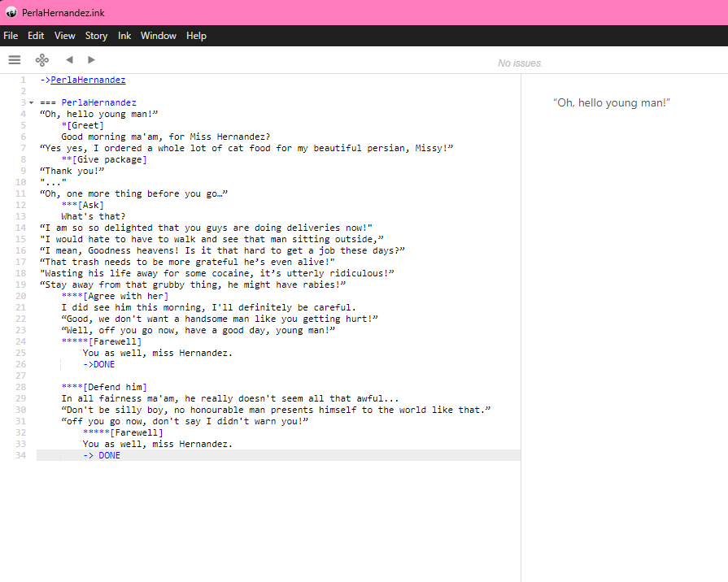This screenshot has width=728, height=582.
Task: Open the Help menu
Action: [x=196, y=36]
